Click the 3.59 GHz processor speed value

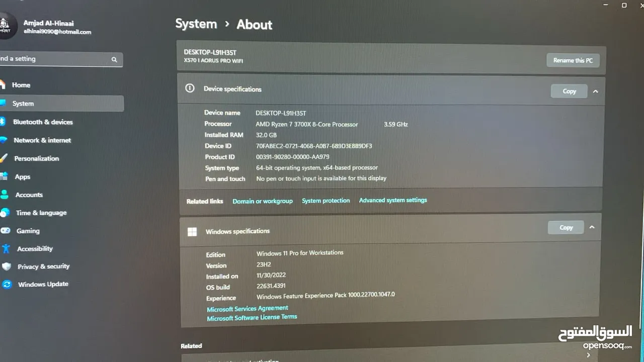pyautogui.click(x=396, y=124)
